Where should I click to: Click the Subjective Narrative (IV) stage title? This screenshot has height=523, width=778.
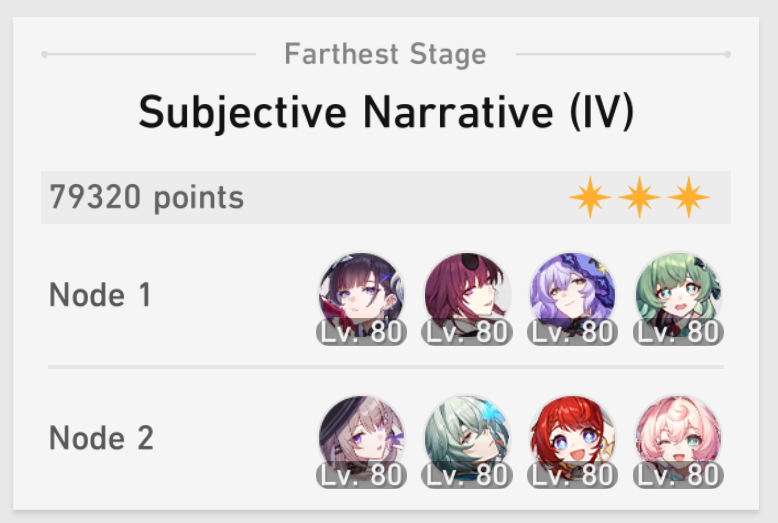(x=386, y=113)
